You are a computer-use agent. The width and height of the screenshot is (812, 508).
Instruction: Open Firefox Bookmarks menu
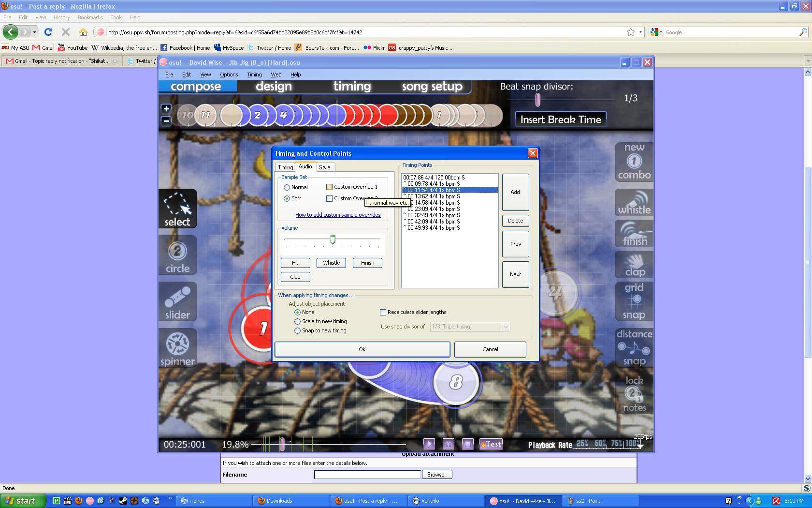coord(90,17)
